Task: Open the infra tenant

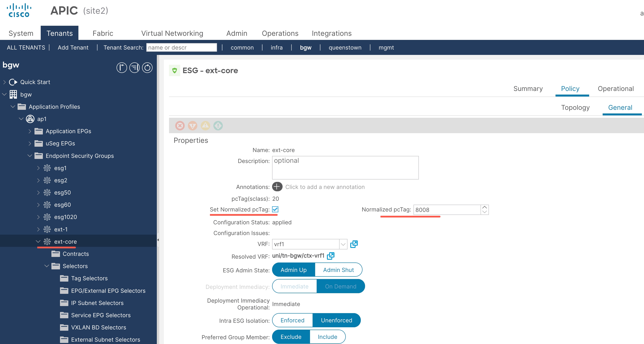Action: (x=277, y=48)
